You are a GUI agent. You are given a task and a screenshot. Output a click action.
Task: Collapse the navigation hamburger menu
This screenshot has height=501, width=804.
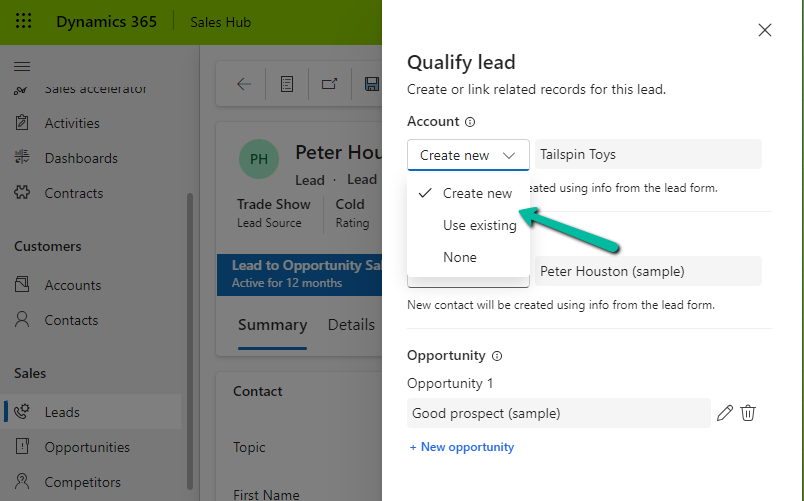[22, 67]
